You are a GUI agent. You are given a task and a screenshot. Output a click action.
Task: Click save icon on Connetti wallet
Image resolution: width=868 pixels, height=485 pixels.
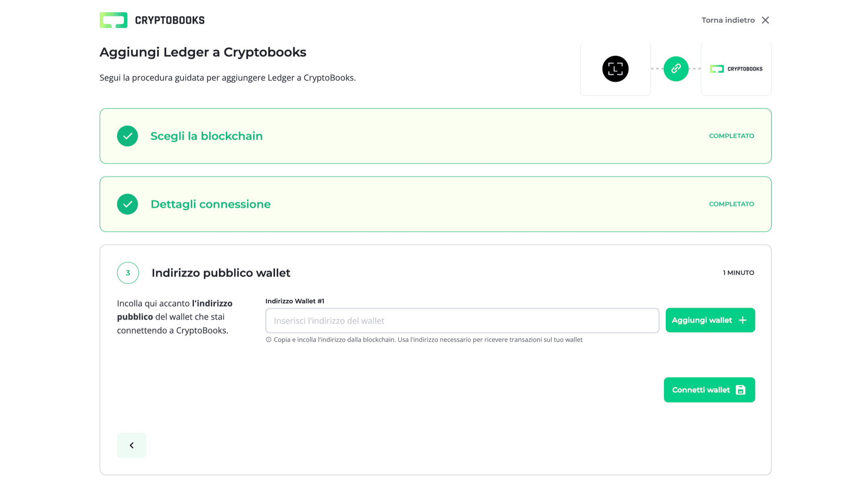740,390
